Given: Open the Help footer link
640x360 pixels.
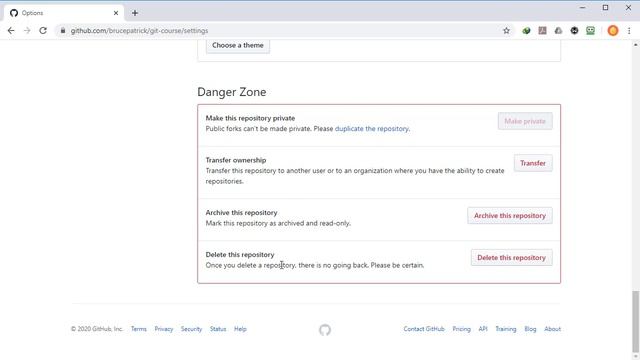Looking at the screenshot, I should tap(240, 329).
